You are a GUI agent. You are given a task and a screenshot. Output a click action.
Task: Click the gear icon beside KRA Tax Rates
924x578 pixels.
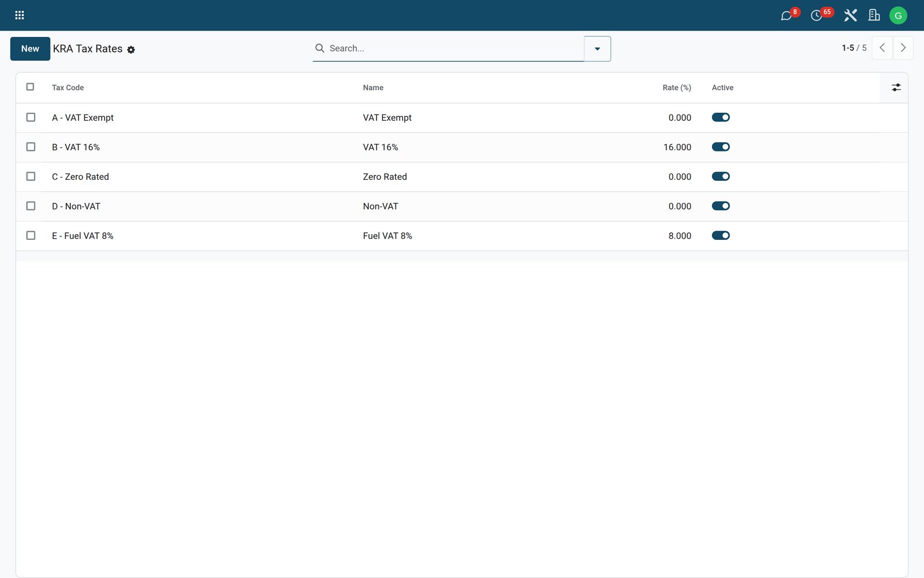pyautogui.click(x=131, y=50)
